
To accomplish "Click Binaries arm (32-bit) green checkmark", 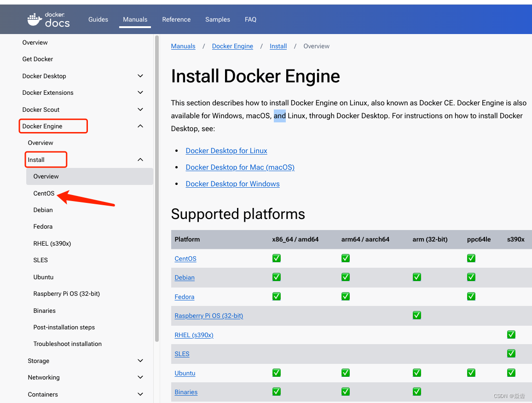I will (x=416, y=391).
